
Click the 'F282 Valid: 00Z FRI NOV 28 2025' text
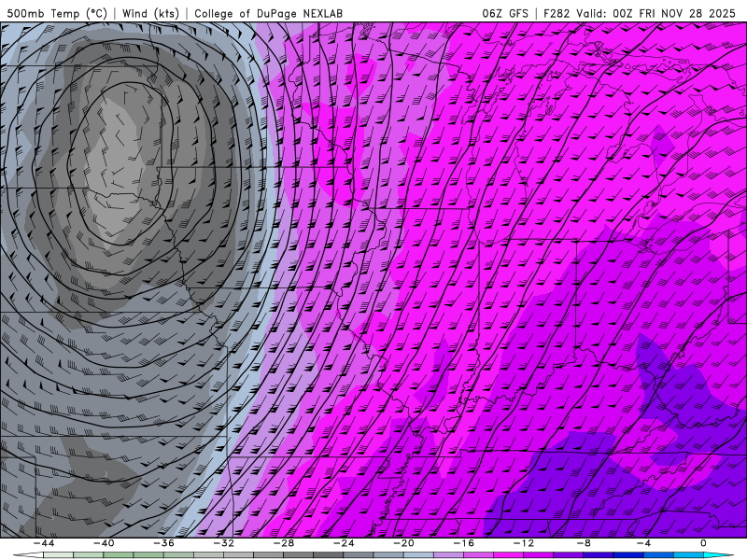coord(640,14)
